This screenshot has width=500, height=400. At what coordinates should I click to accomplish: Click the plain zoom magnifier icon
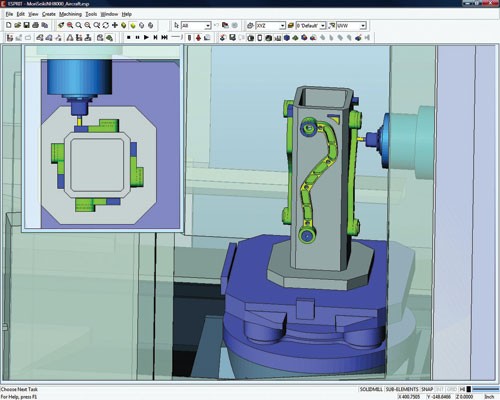[x=79, y=25]
